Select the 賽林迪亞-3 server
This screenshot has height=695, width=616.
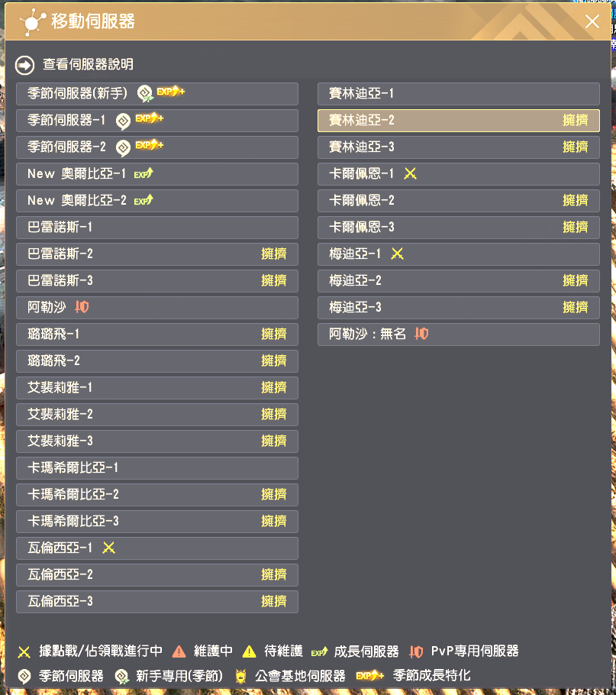click(x=459, y=147)
